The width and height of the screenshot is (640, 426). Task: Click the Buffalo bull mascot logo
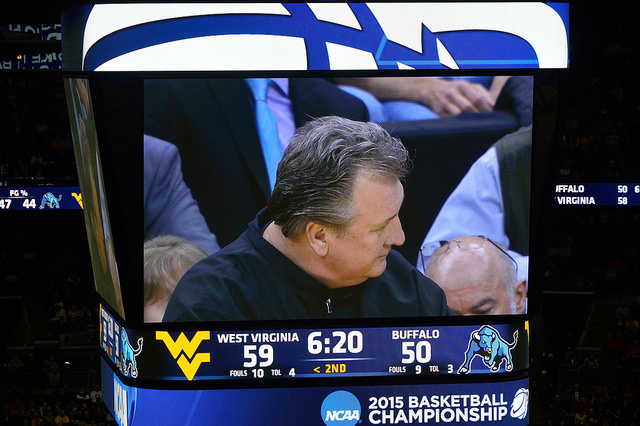tap(488, 349)
